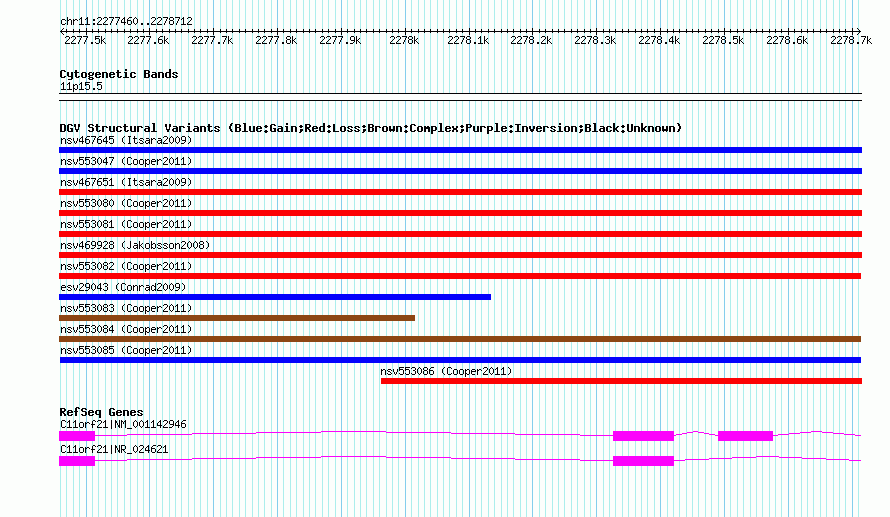The width and height of the screenshot is (890, 517).
Task: Select the nsv553084 full-width brown bar
Action: [x=460, y=339]
